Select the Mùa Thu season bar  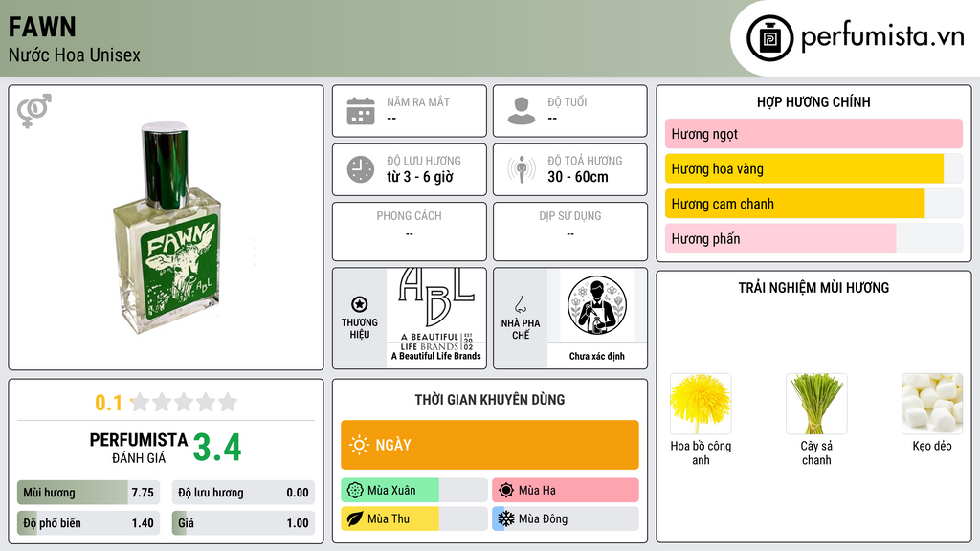click(x=413, y=518)
